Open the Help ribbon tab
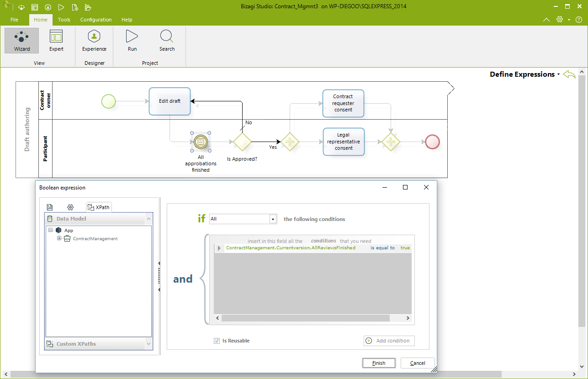Viewport: 588px width, 379px height. tap(127, 20)
